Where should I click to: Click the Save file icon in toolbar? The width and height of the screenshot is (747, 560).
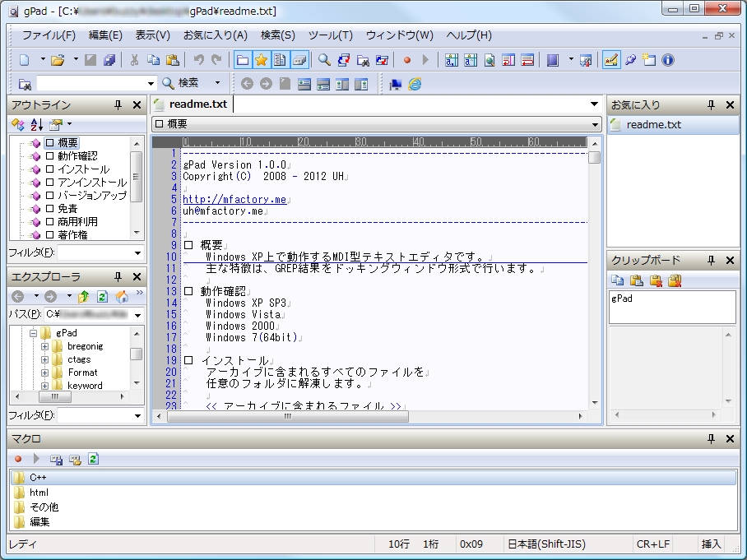pos(90,60)
